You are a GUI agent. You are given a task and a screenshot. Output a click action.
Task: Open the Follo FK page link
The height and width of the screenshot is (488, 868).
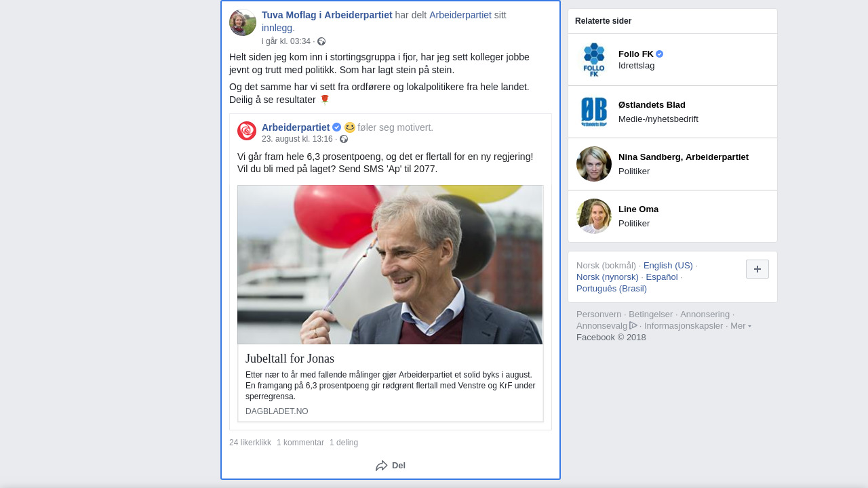tap(636, 54)
